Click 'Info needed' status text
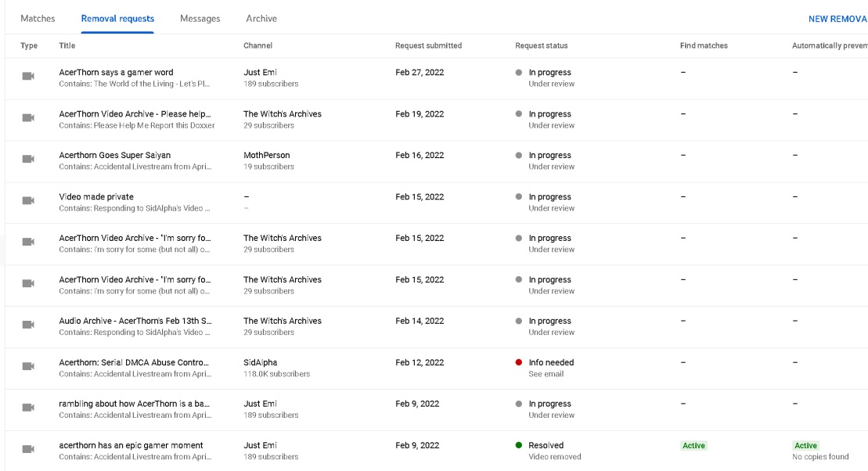The image size is (868, 471). (x=551, y=362)
